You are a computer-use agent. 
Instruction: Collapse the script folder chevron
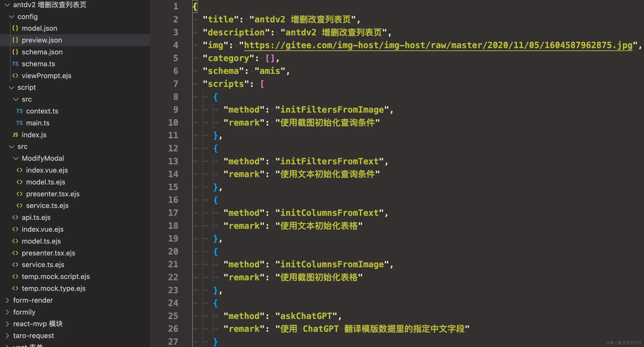tap(11, 88)
